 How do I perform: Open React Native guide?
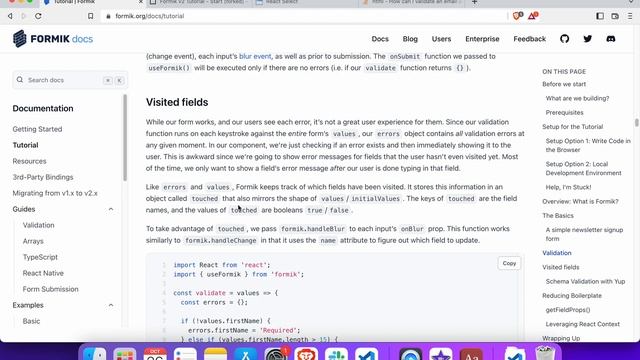(x=43, y=273)
